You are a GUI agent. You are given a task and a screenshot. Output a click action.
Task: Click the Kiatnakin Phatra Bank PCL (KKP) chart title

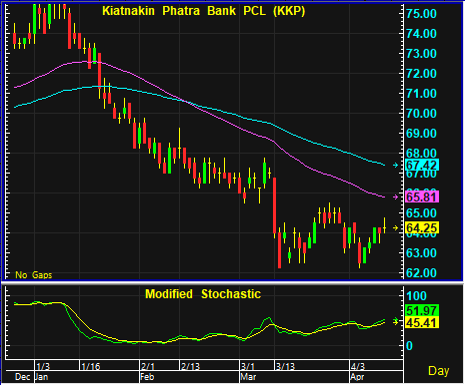coord(203,11)
